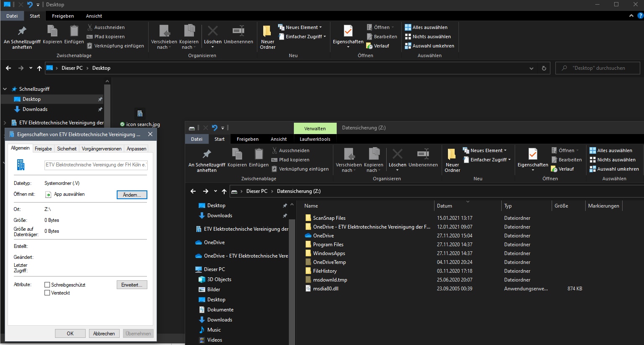Click Einfügen icon in Datensicherung window ribbon

pos(259,155)
